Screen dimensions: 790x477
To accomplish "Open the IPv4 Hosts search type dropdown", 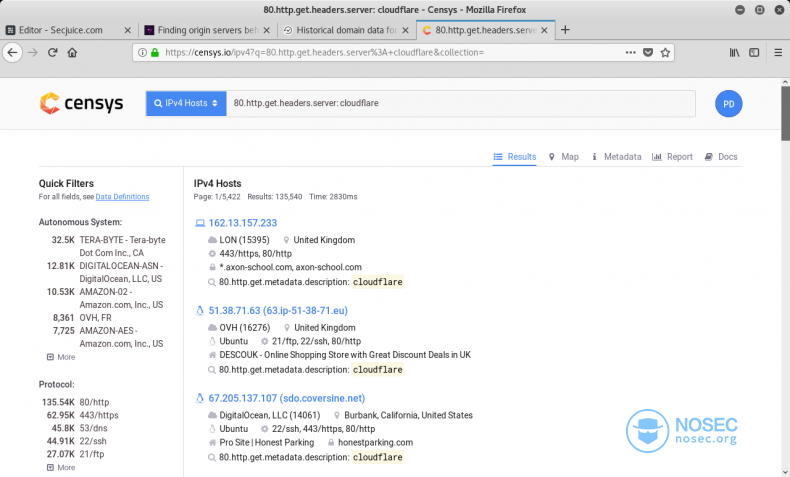I will point(186,103).
